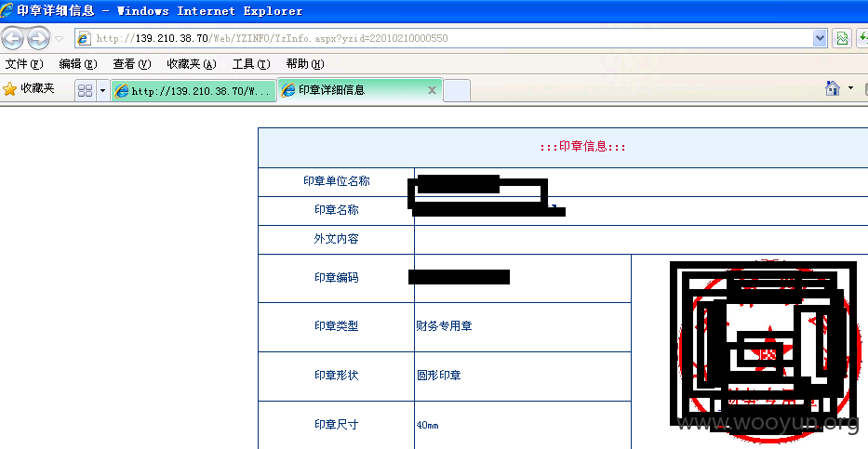
Task: Click the IE page icon in the address bar
Action: pyautogui.click(x=84, y=38)
